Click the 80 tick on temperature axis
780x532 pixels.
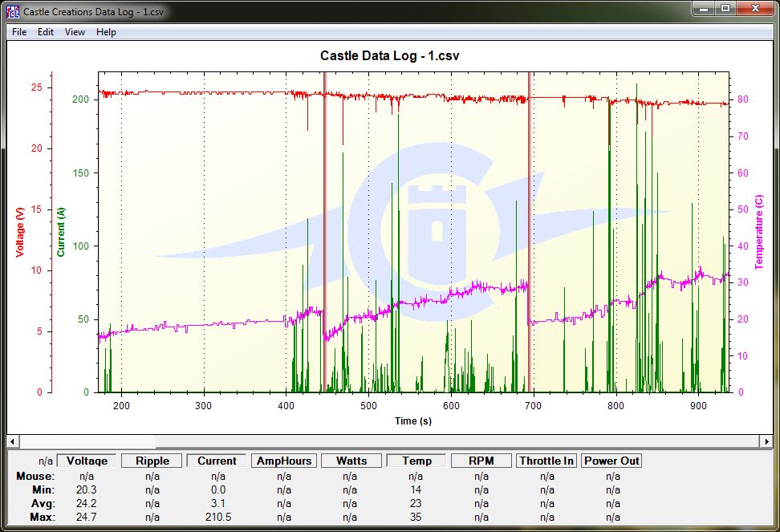click(743, 99)
